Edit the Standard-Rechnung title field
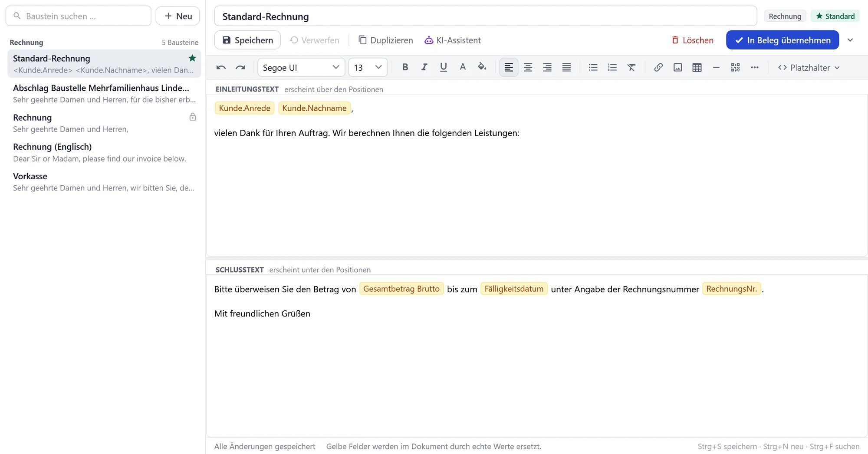Viewport: 868px width, 454px height. [x=486, y=16]
